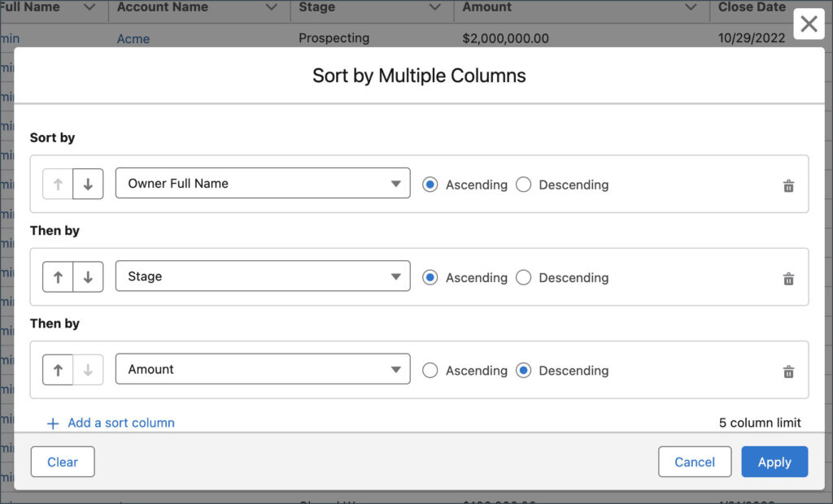Move Amount sort row up
The width and height of the screenshot is (833, 504).
click(58, 370)
